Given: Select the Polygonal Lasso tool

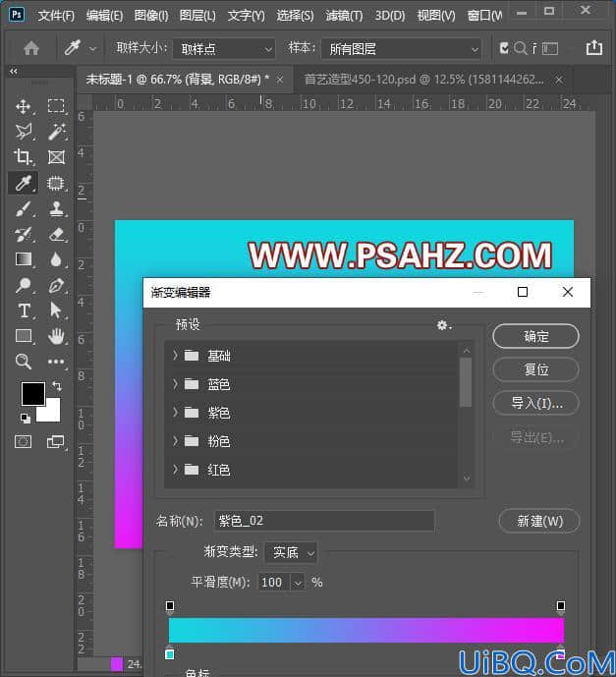Looking at the screenshot, I should click(x=23, y=132).
